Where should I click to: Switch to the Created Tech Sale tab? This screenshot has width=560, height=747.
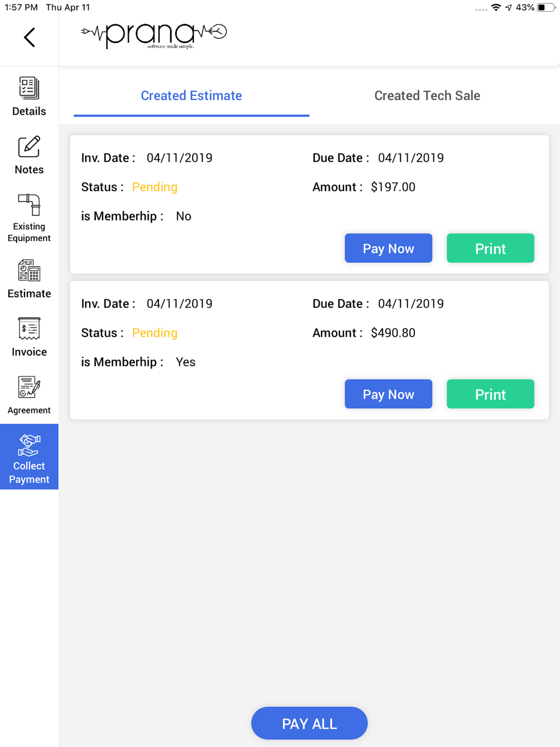point(427,96)
